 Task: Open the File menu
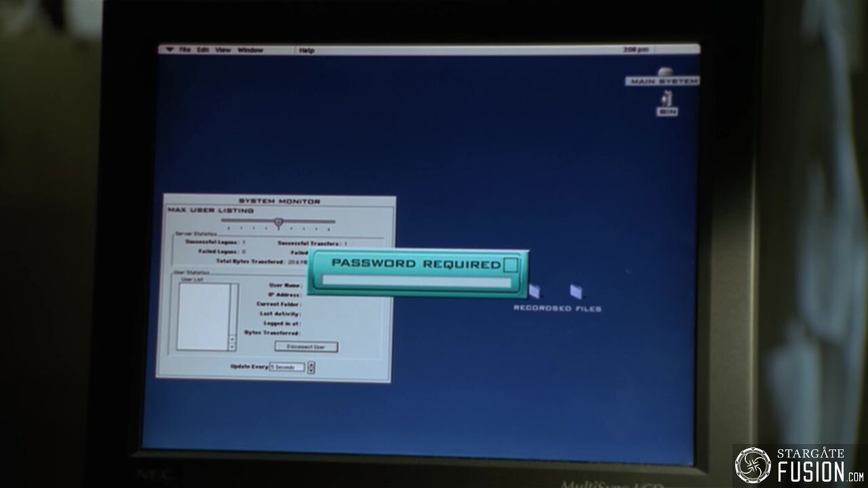pos(185,50)
